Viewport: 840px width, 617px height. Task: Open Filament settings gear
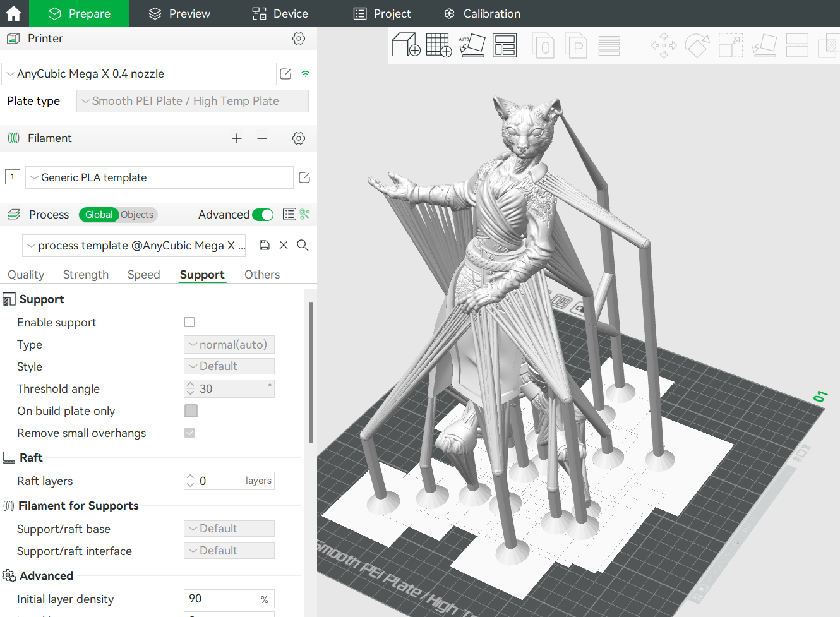[x=299, y=138]
